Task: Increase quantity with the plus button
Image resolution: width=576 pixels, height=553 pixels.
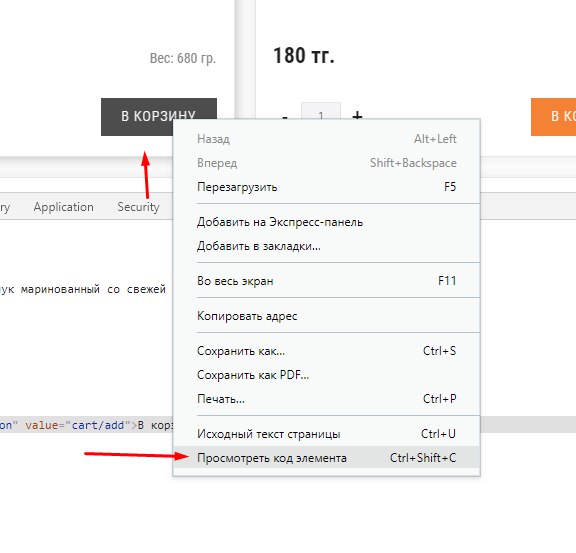Action: (357, 116)
